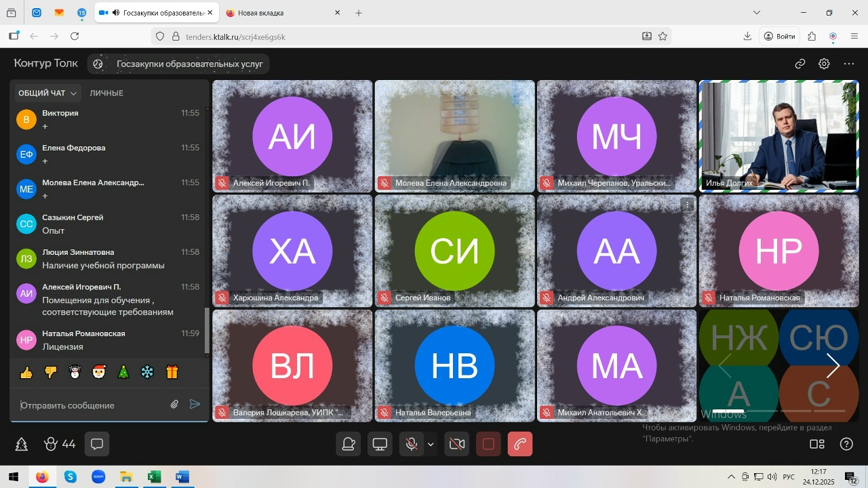The height and width of the screenshot is (488, 868).
Task: Open Excel from the Windows taskbar
Action: [x=154, y=477]
